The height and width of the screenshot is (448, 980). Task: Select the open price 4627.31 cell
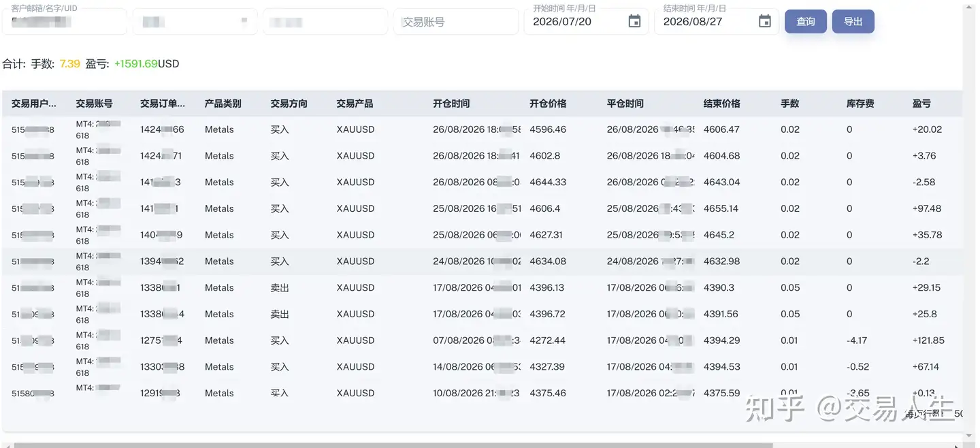click(546, 235)
